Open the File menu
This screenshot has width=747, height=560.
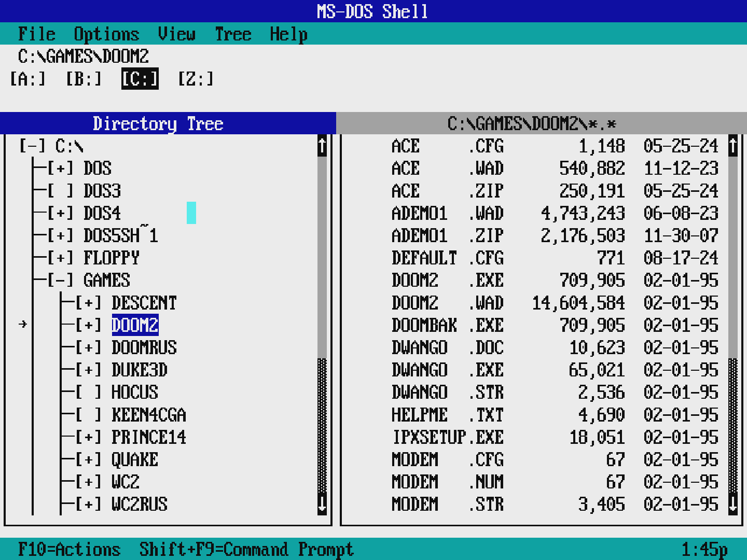point(36,34)
